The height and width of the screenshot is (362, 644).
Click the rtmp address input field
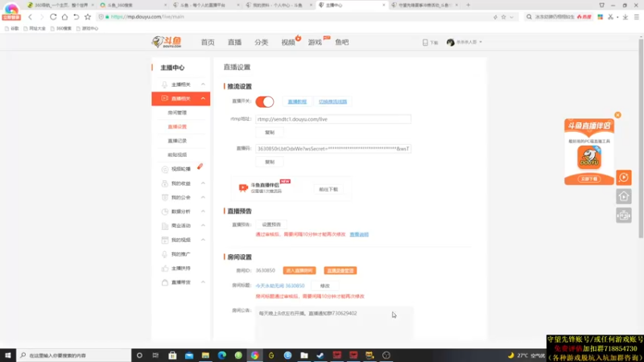333,119
